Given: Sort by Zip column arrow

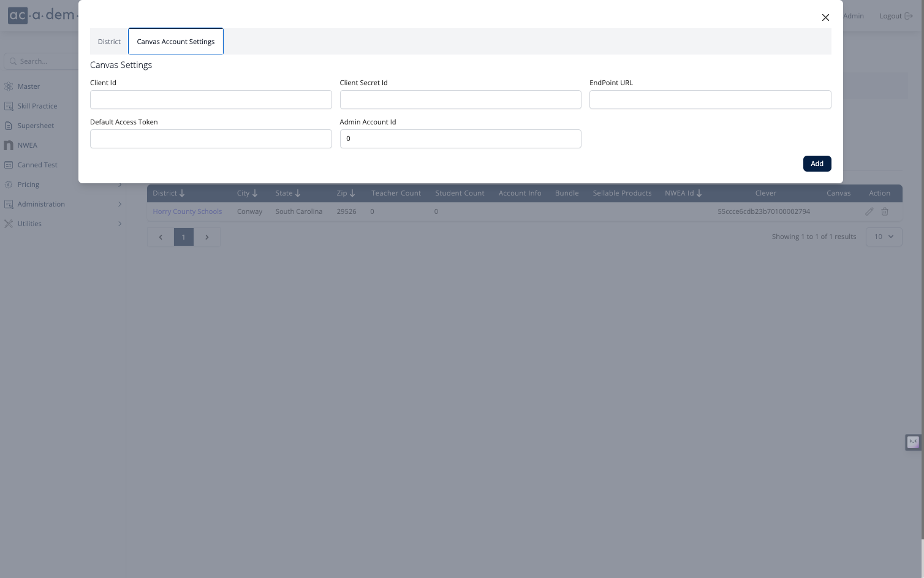Looking at the screenshot, I should (352, 193).
